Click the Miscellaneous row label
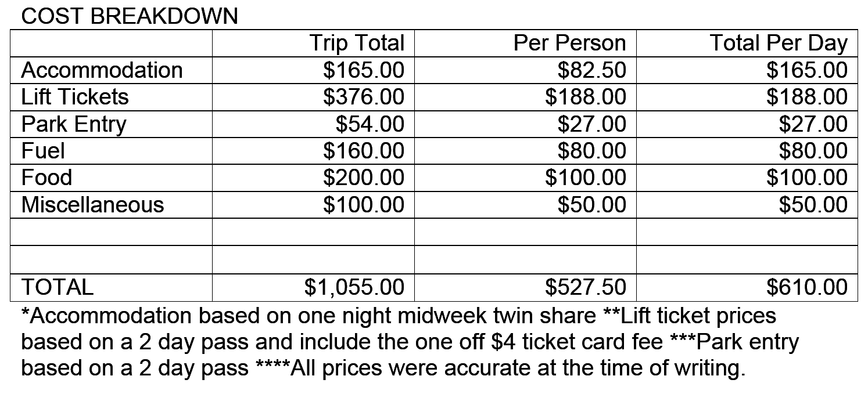Image resolution: width=868 pixels, height=394 pixels. pyautogui.click(x=93, y=205)
